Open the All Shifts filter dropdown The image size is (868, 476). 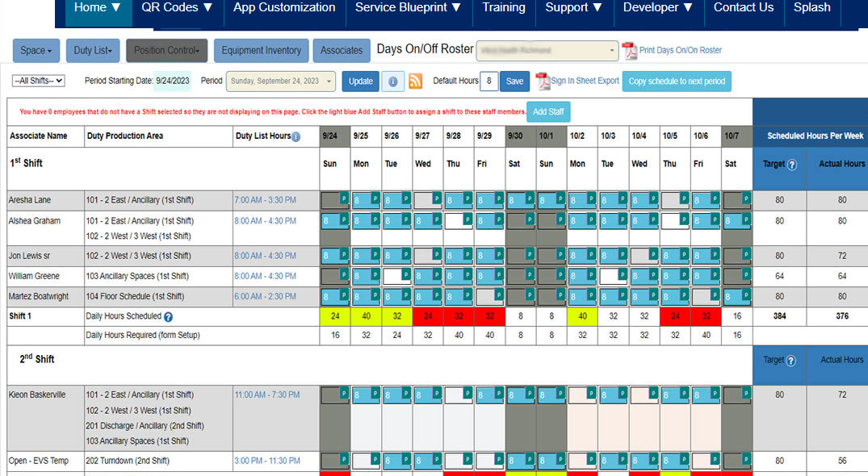coord(39,81)
